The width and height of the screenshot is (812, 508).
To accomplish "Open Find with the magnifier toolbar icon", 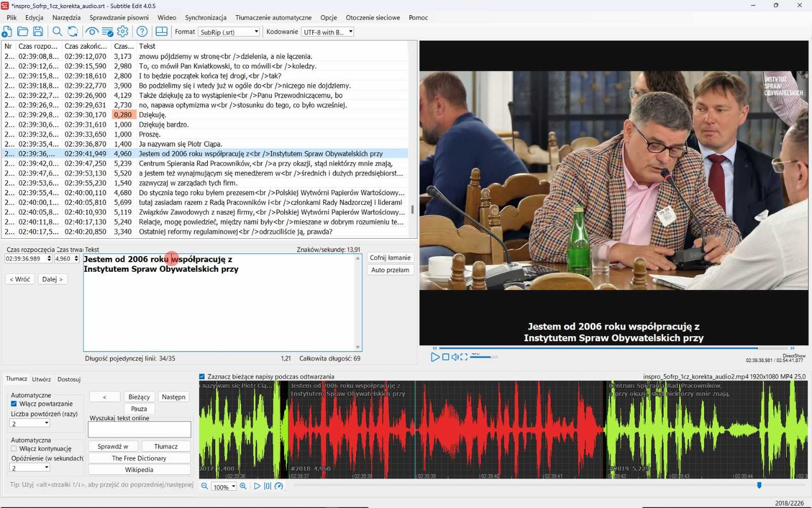I will click(x=57, y=31).
